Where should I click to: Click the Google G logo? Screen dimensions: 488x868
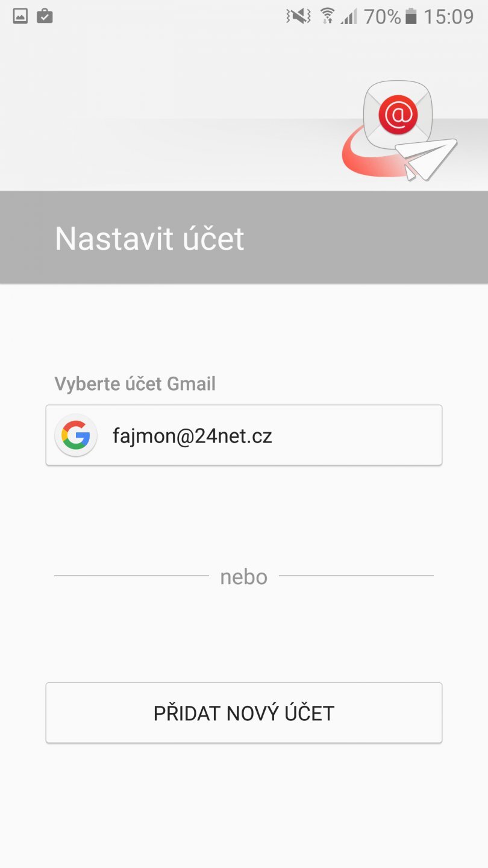76,435
